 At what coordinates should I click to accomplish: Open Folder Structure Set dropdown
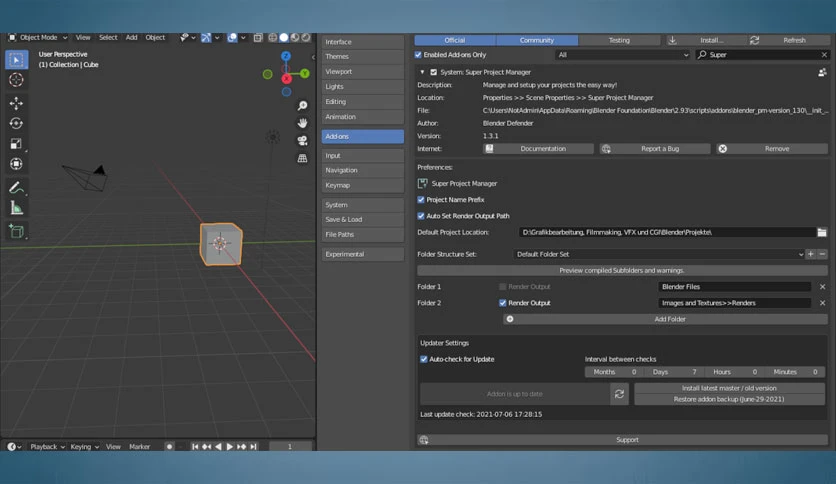[x=659, y=254]
